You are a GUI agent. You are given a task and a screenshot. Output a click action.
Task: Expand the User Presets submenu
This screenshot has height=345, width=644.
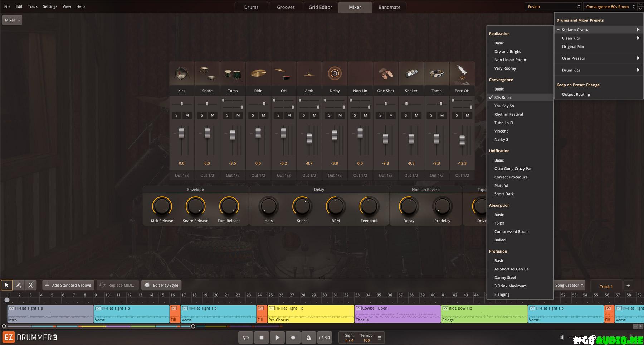tap(599, 58)
